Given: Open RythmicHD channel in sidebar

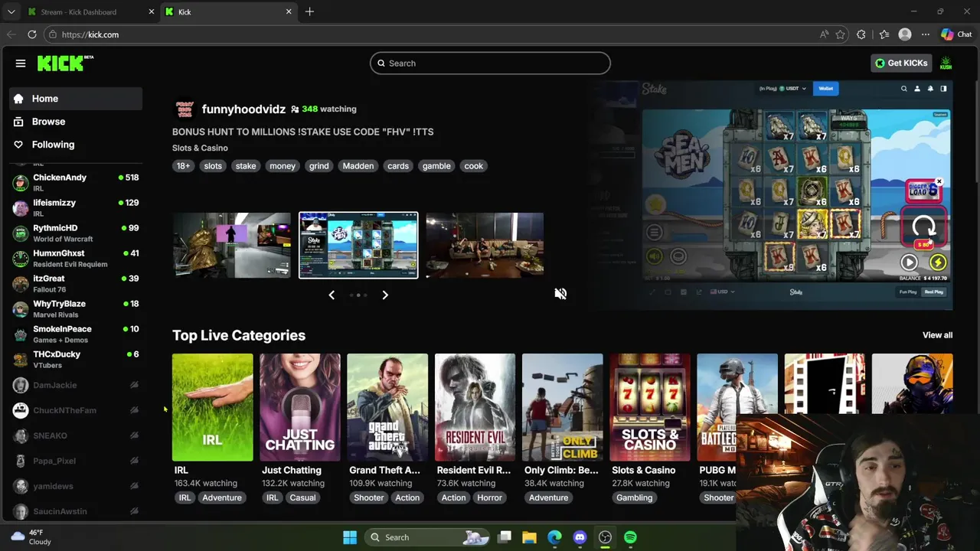Looking at the screenshot, I should pos(75,233).
